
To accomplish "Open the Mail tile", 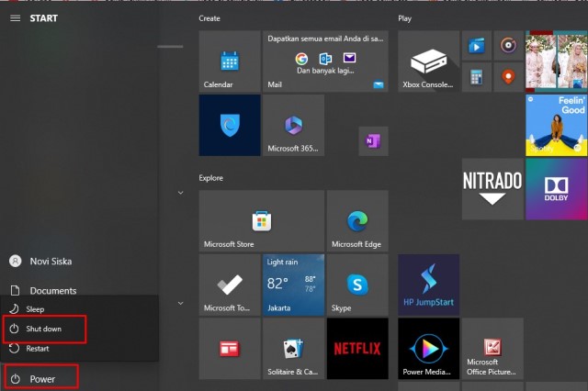I will (x=325, y=61).
